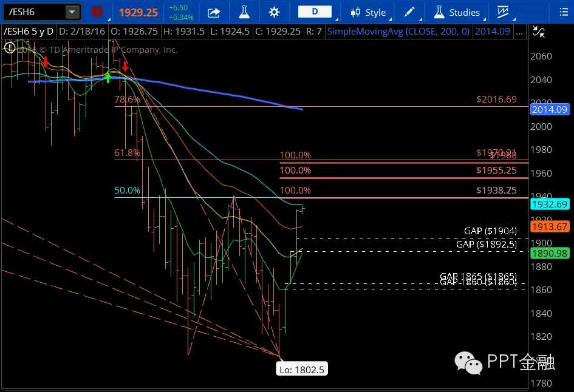Open the D timeframe selector
Screen dimensions: 574x392
(315, 12)
